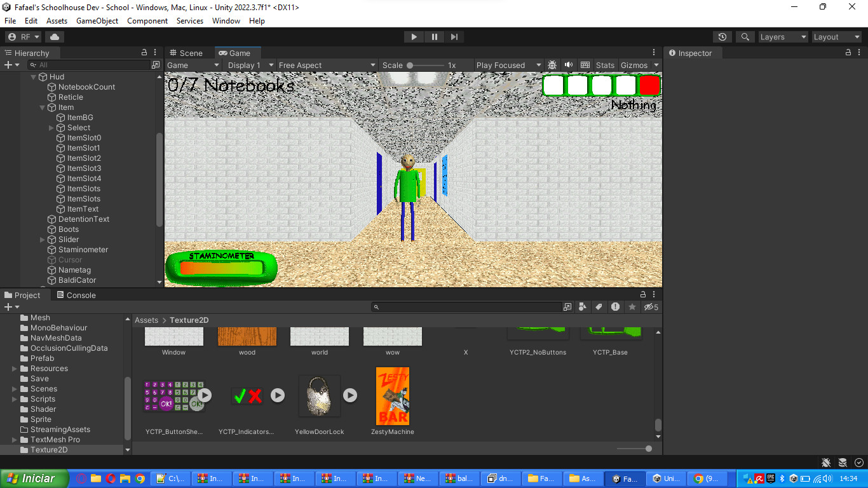This screenshot has height=488, width=868.
Task: Open the Game view panel options menu
Action: [654, 53]
